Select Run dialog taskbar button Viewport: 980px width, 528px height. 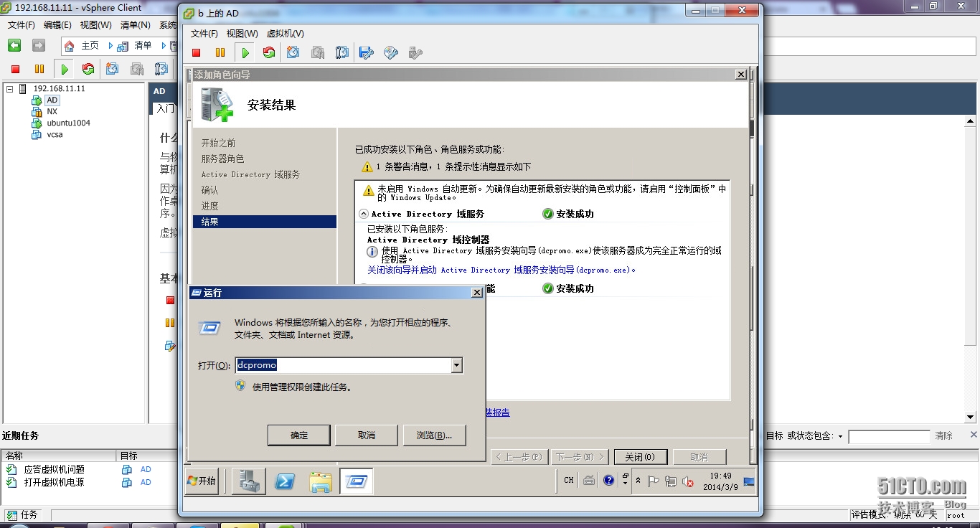pos(357,481)
